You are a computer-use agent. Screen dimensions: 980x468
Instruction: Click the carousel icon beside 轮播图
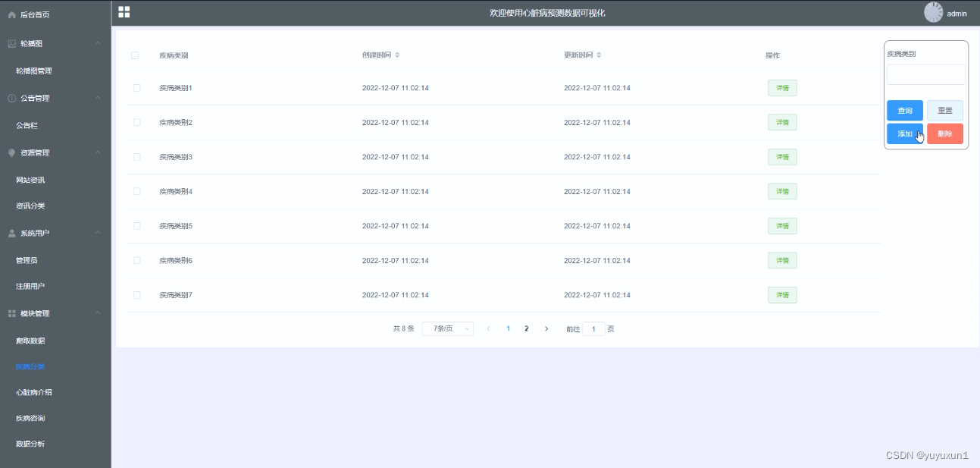11,42
